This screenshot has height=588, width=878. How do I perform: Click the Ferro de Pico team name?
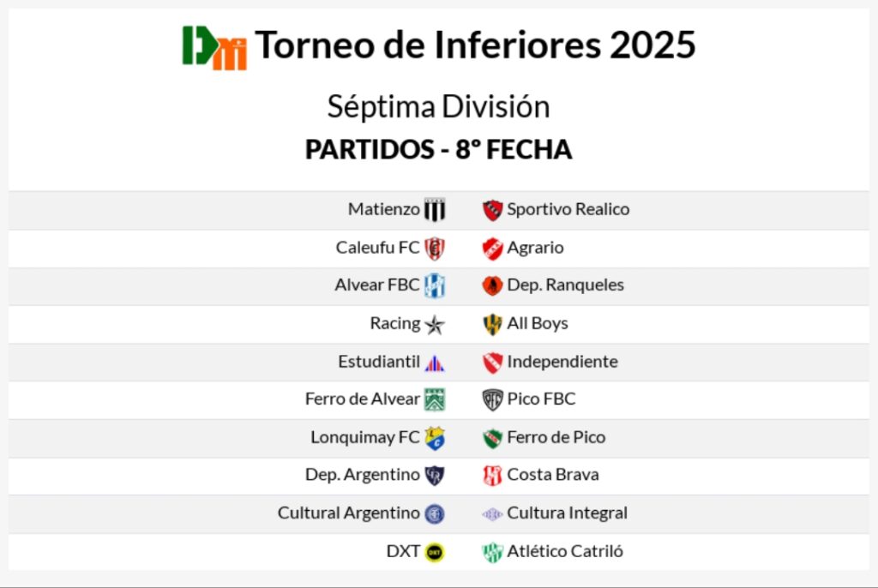[x=556, y=437]
